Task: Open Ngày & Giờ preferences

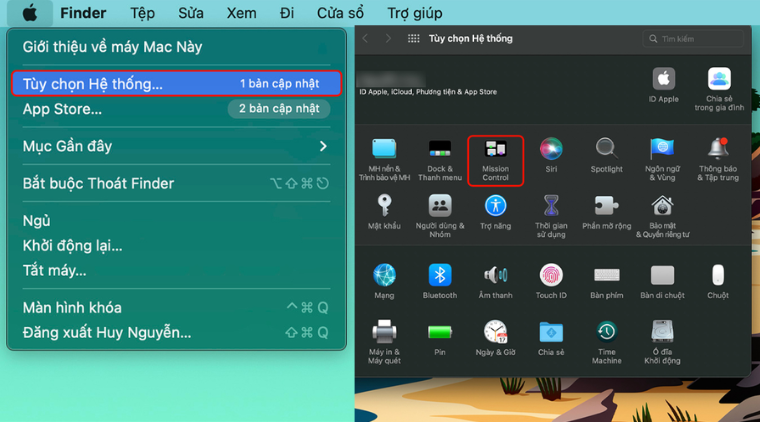Action: (495, 338)
